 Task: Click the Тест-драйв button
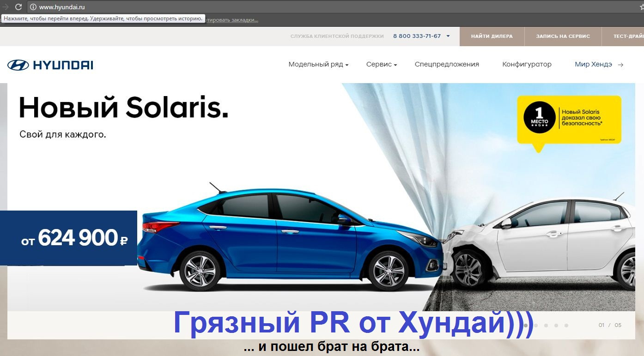click(623, 36)
